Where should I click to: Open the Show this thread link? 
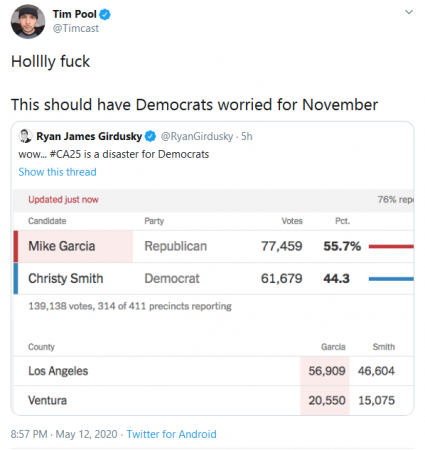pyautogui.click(x=57, y=172)
